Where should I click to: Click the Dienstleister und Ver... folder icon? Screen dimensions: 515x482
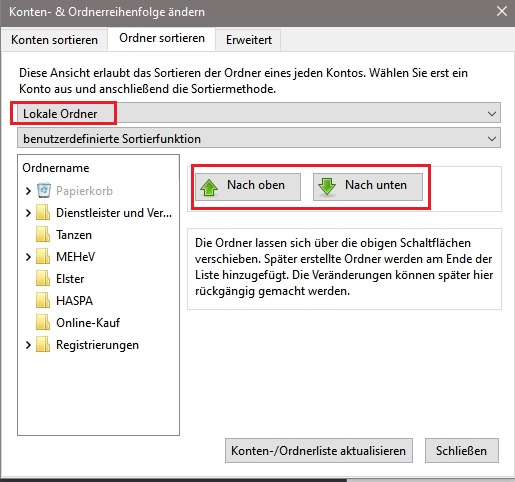tap(43, 212)
